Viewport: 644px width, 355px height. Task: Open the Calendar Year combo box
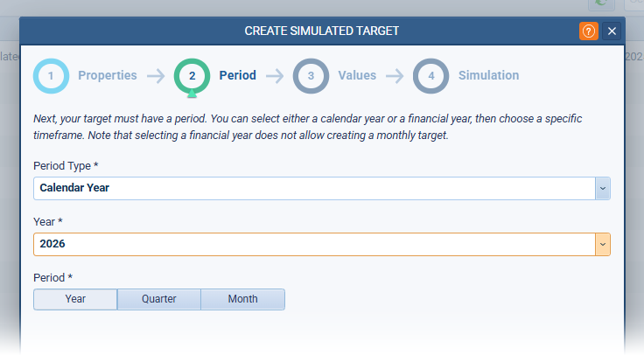coord(314,188)
